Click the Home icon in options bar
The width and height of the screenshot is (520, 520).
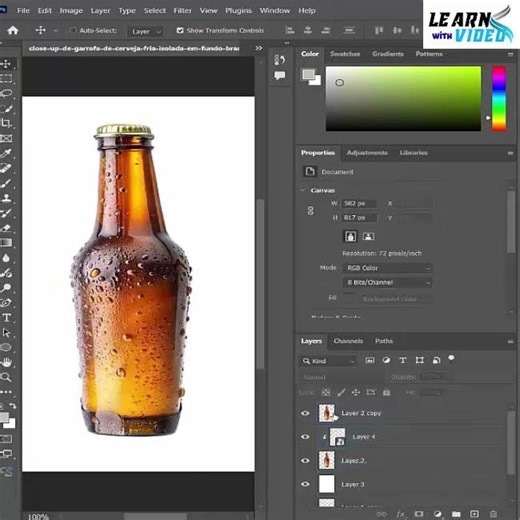13,30
